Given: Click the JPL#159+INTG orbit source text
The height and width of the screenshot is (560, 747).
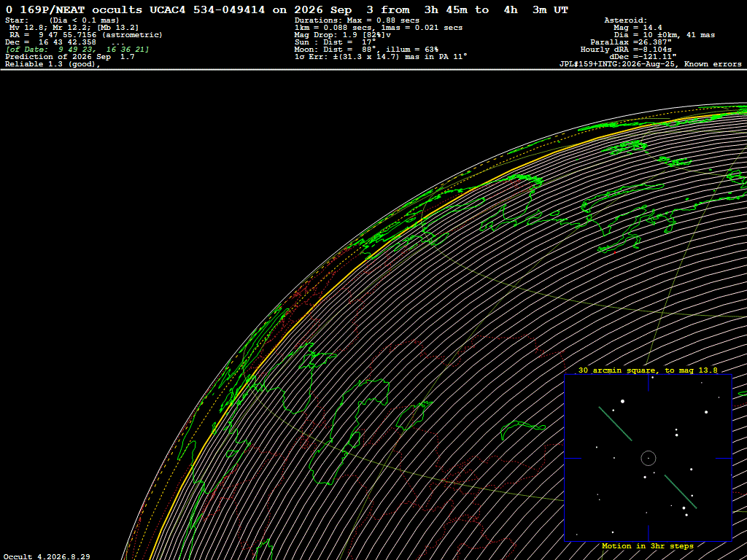Looking at the screenshot, I should [x=650, y=64].
